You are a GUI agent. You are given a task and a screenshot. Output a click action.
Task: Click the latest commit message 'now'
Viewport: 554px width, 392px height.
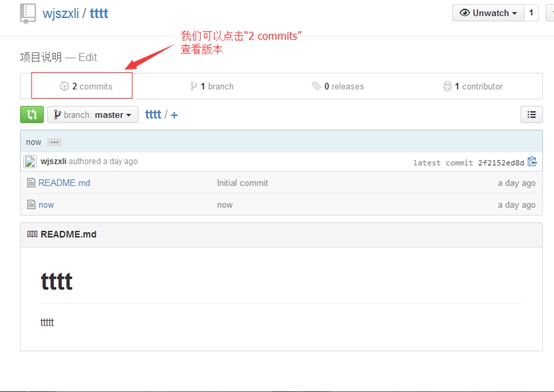(x=34, y=142)
